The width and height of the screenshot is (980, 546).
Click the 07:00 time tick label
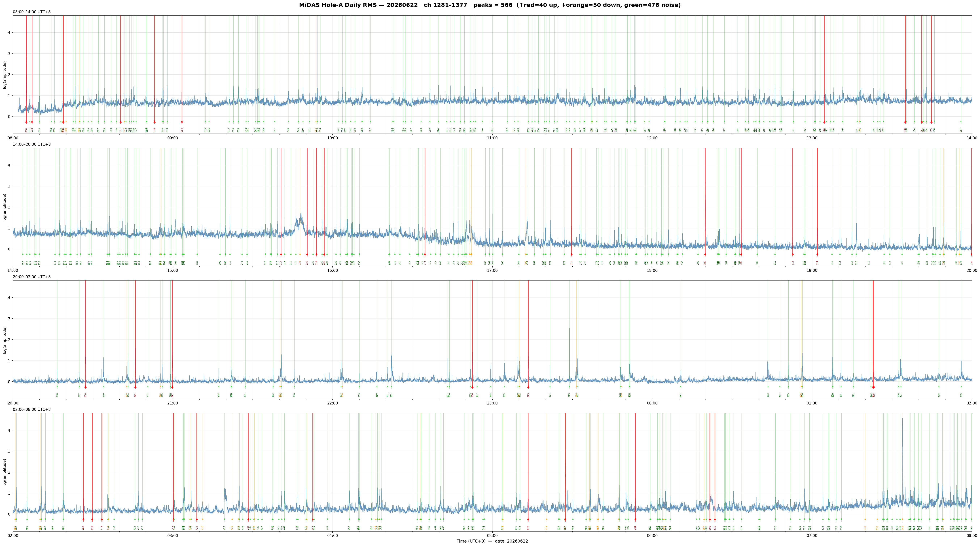tap(812, 536)
